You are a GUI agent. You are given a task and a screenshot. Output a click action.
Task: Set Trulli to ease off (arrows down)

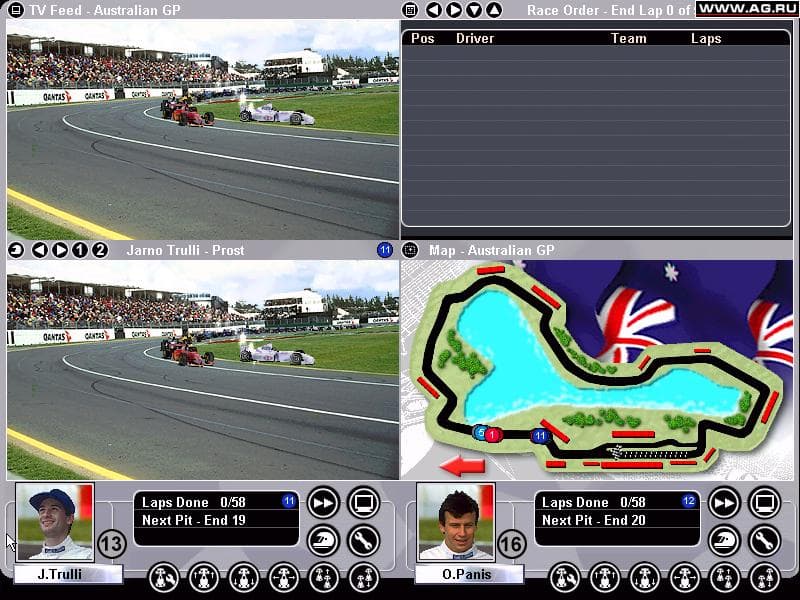tap(244, 578)
